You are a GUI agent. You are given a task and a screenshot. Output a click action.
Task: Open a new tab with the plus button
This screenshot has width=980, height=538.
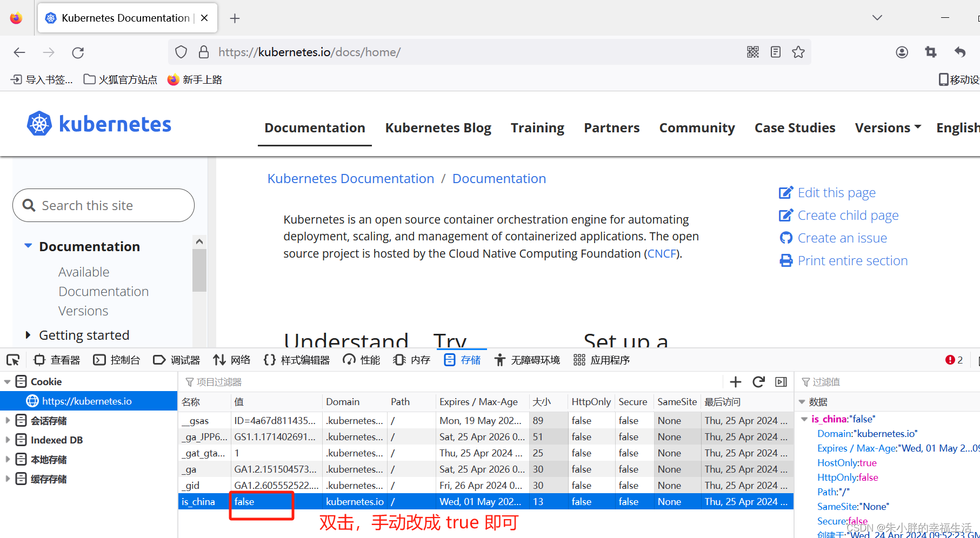click(x=235, y=18)
